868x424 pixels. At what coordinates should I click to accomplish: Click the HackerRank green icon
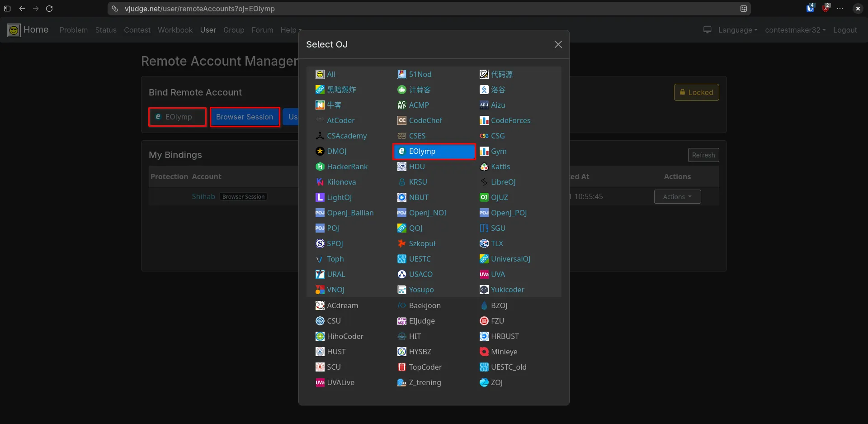[320, 167]
